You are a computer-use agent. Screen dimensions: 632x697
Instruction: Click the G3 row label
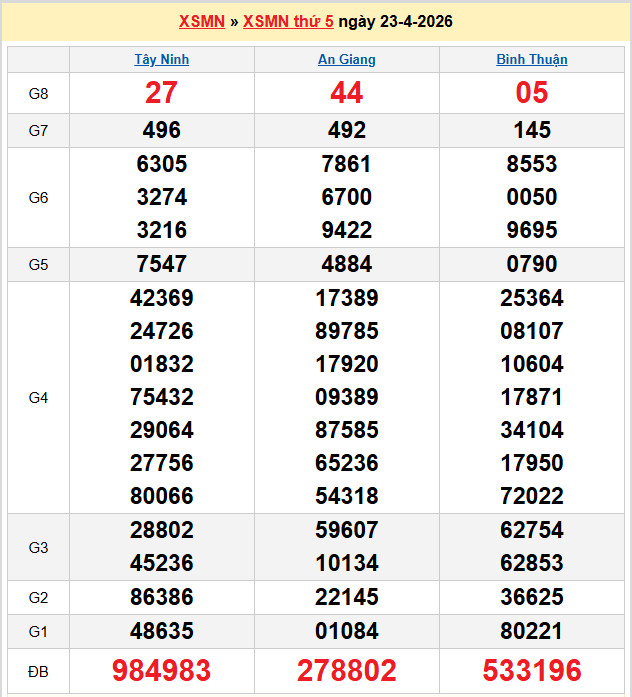pos(38,547)
